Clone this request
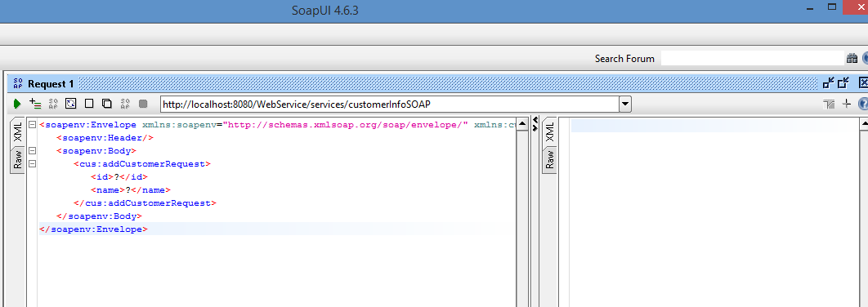The height and width of the screenshot is (307, 868). pyautogui.click(x=107, y=104)
